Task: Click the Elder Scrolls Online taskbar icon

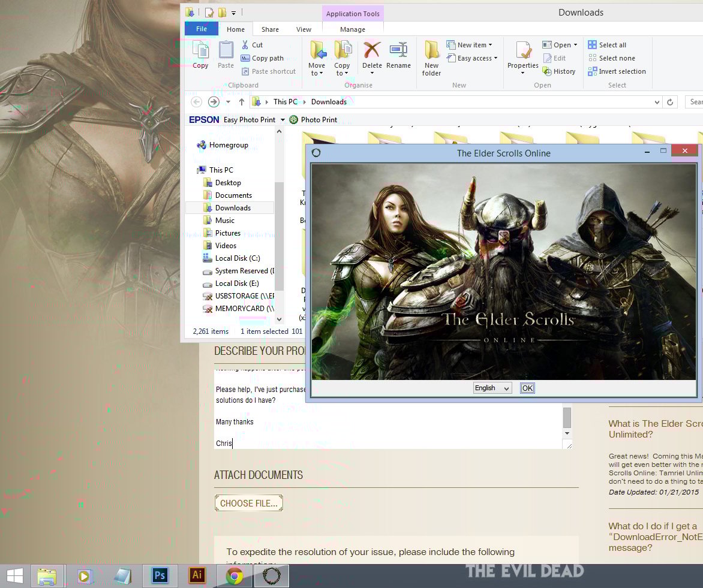Action: pyautogui.click(x=272, y=576)
